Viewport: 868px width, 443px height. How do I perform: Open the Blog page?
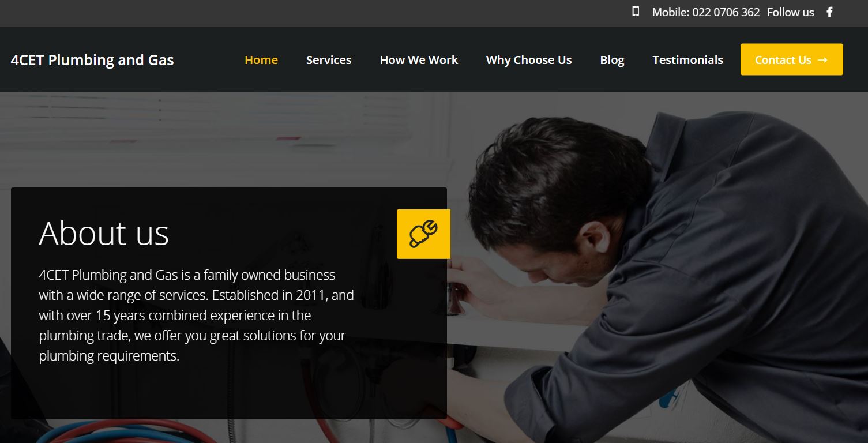pyautogui.click(x=612, y=60)
